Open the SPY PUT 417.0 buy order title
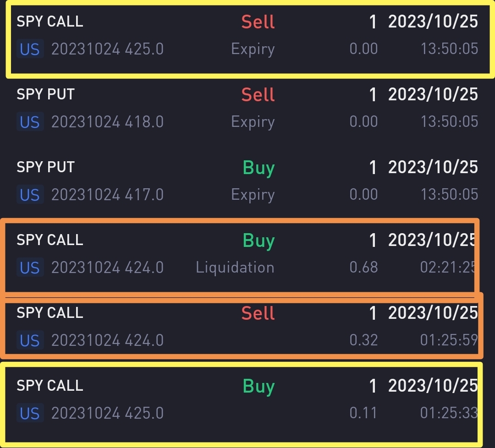 [x=45, y=167]
